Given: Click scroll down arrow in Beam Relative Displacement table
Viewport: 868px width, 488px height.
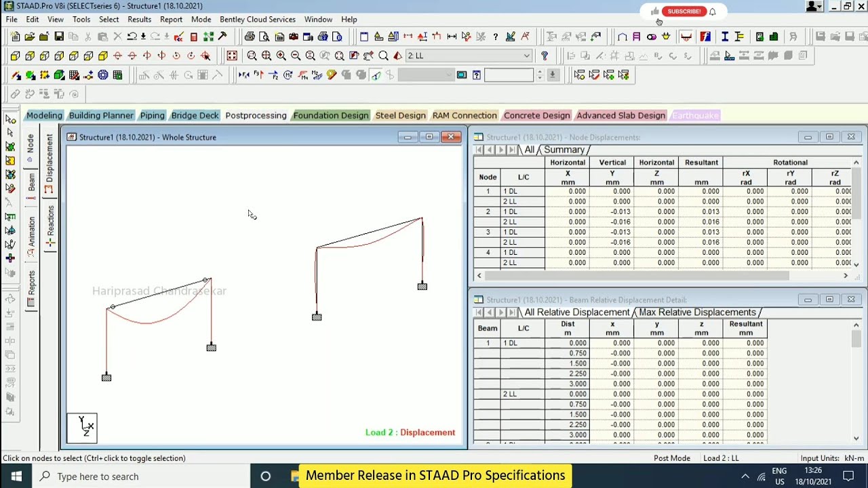Looking at the screenshot, I should click(856, 439).
